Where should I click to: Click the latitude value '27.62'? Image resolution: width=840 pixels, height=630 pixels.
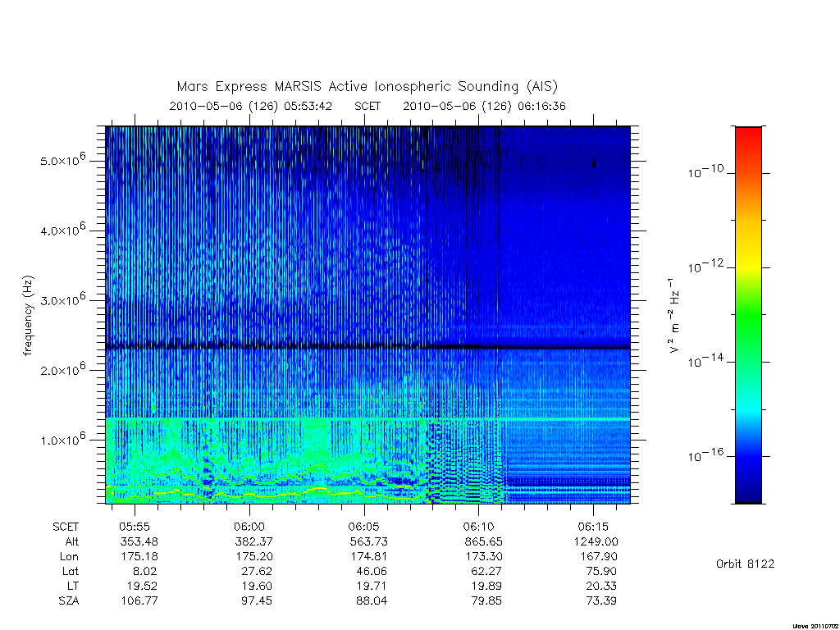pyautogui.click(x=257, y=571)
